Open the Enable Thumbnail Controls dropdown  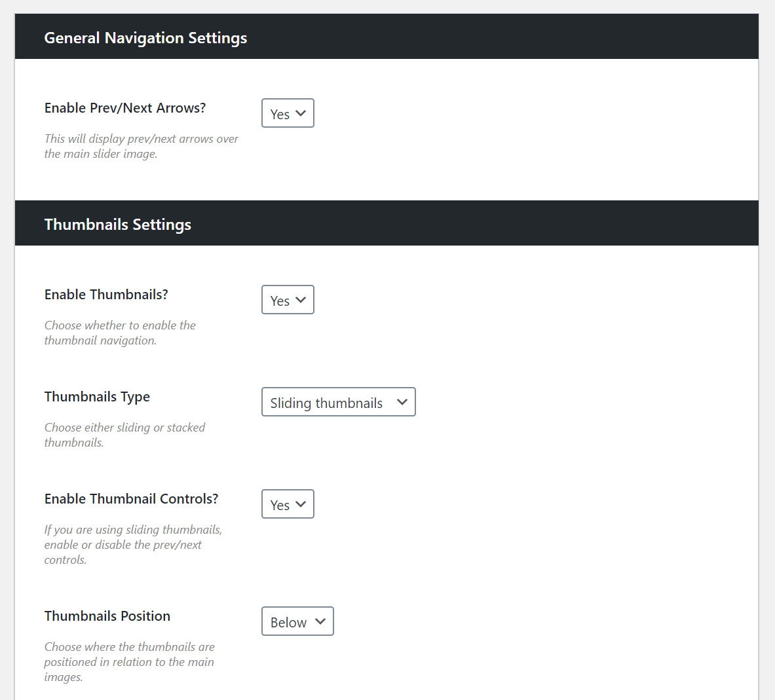tap(288, 504)
